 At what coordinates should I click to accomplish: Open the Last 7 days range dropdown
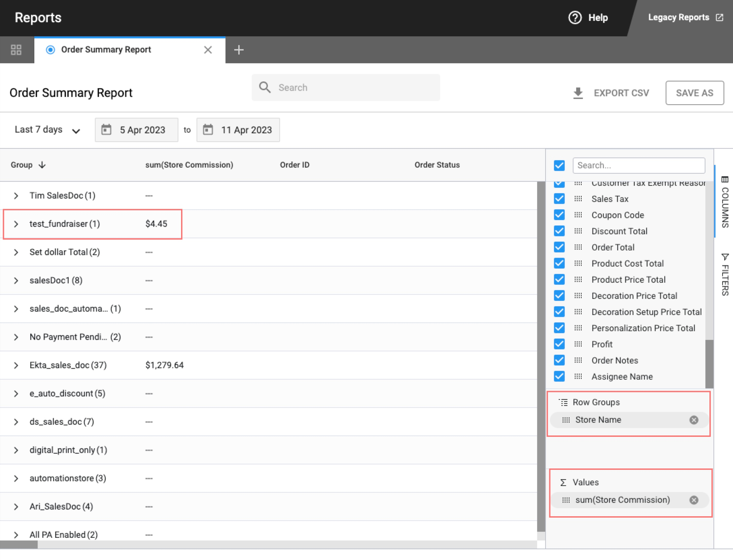click(x=47, y=130)
